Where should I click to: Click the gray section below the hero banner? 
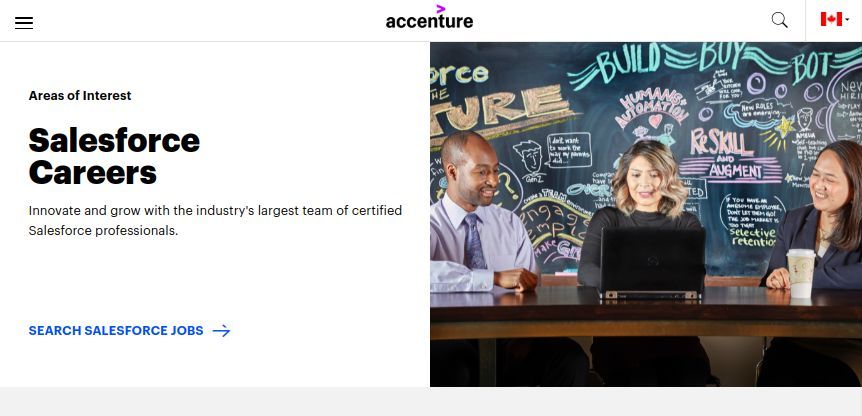click(431, 402)
